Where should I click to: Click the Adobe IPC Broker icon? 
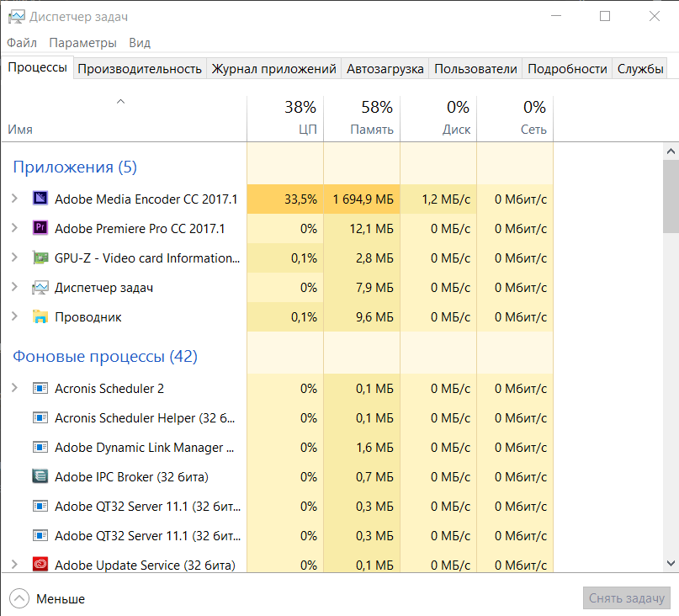point(40,476)
